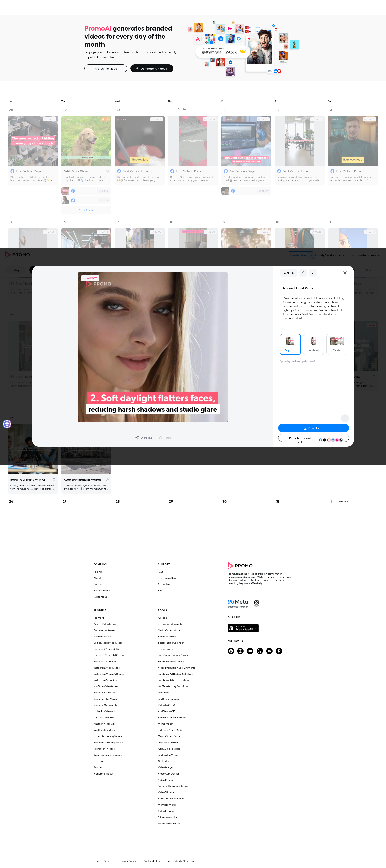Click the Rated thumbs-up icon

click(x=160, y=438)
